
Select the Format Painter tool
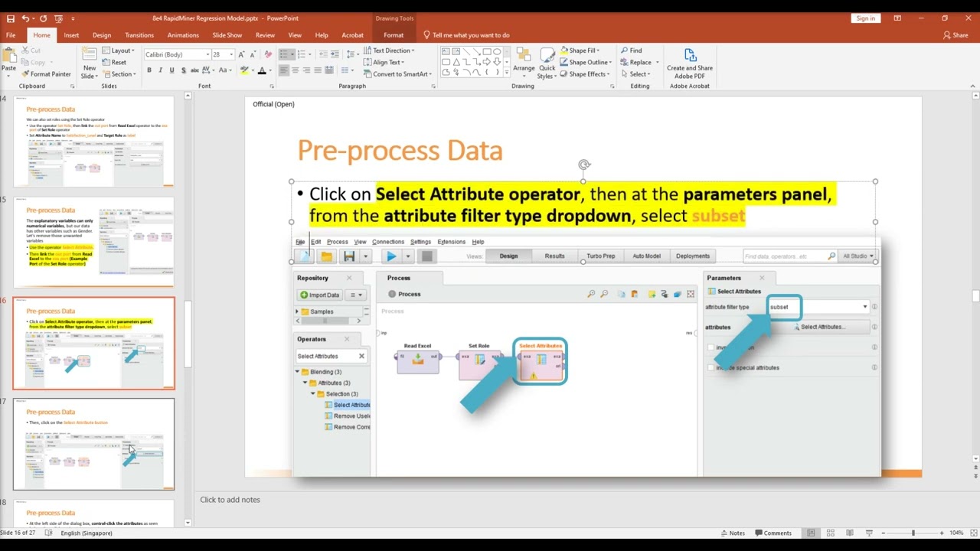tap(45, 74)
